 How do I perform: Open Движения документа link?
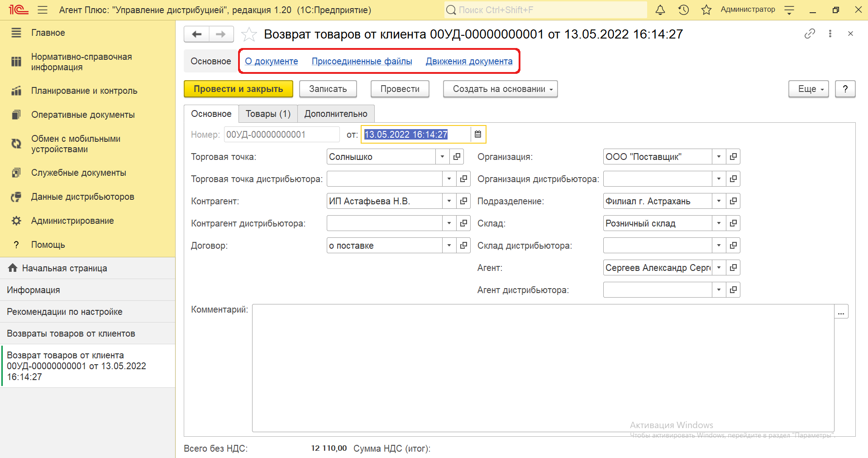click(469, 61)
